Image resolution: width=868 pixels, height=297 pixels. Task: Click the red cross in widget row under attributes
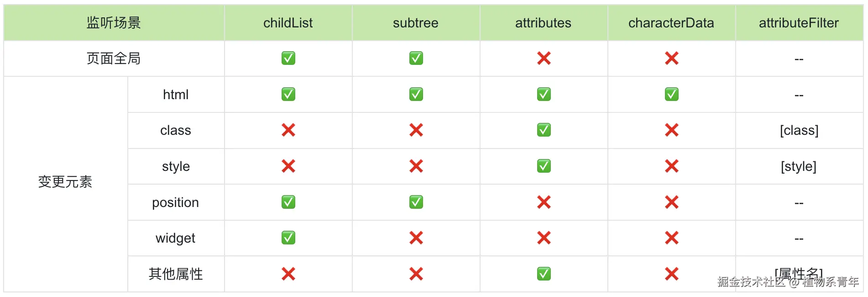pos(544,238)
